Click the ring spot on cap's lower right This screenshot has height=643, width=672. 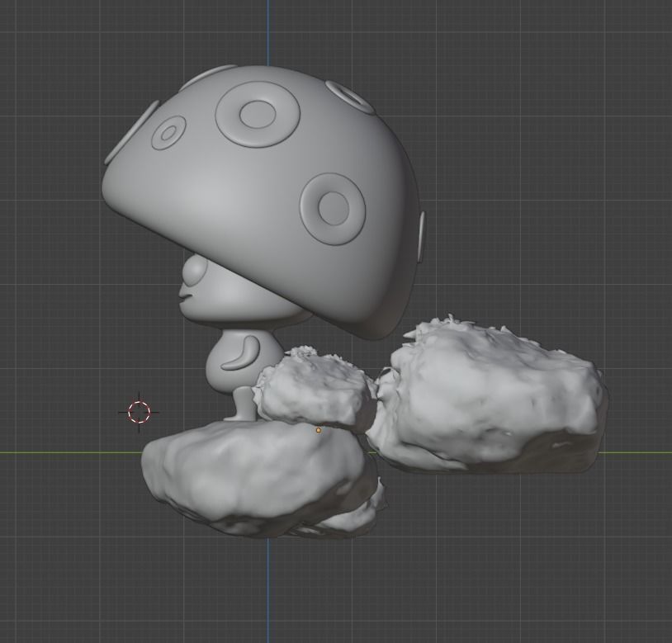[x=333, y=209]
